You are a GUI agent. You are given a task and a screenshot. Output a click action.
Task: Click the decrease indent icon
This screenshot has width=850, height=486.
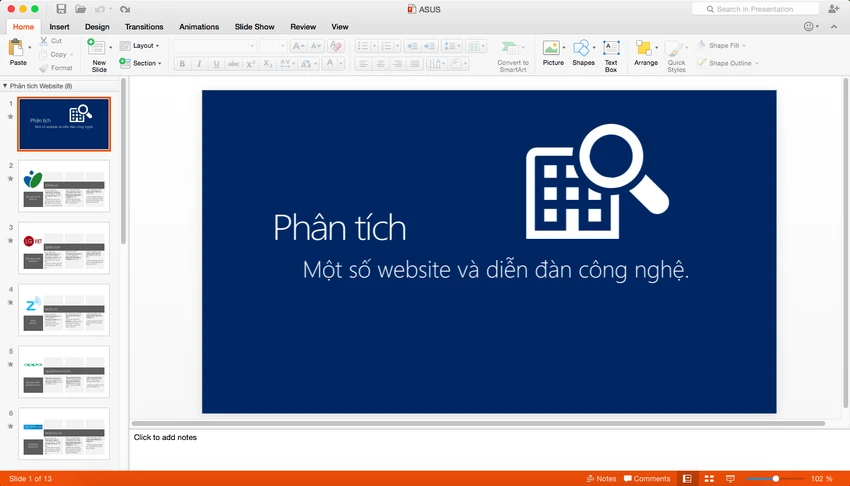[412, 46]
